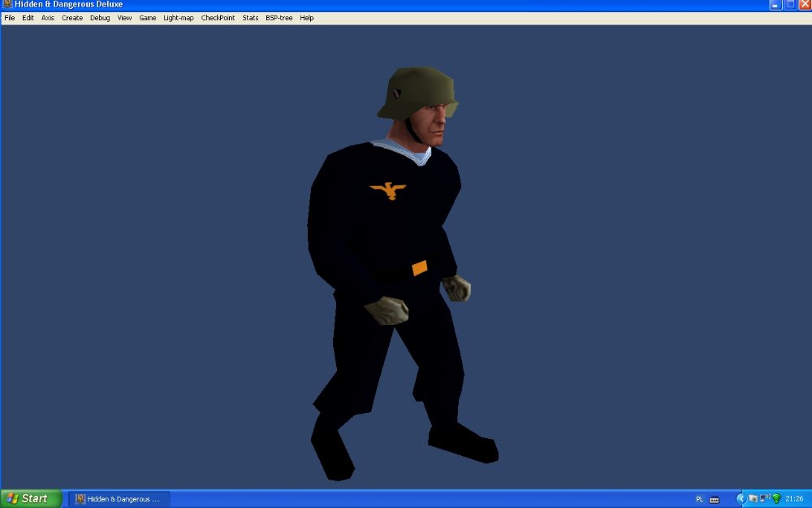Viewport: 812px width, 508px height.
Task: Select Hidden & Dangerous taskbar button
Action: [119, 499]
